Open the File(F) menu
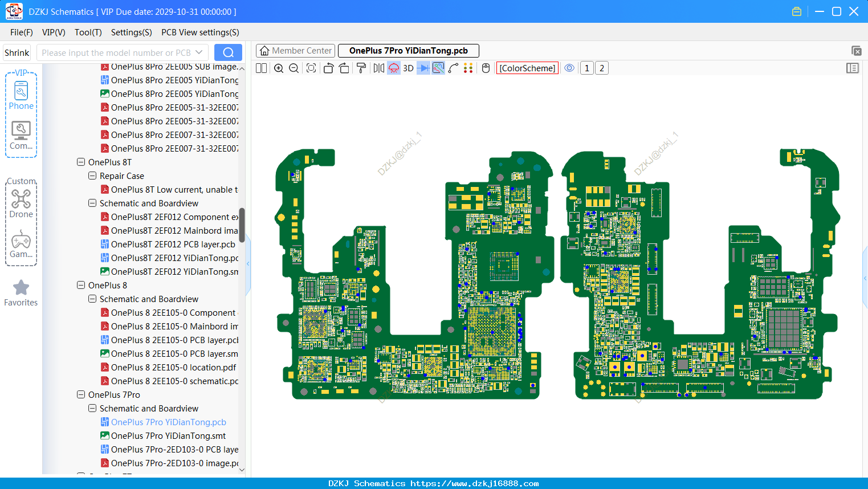The height and width of the screenshot is (489, 868). 22,32
